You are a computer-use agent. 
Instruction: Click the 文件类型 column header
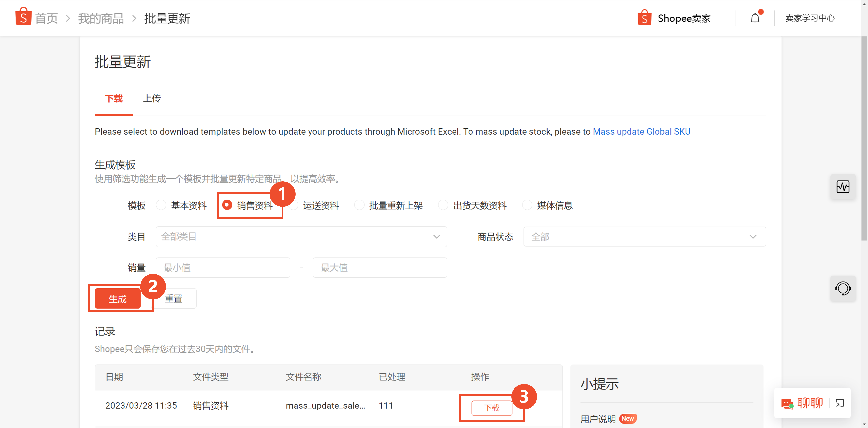[x=211, y=377]
